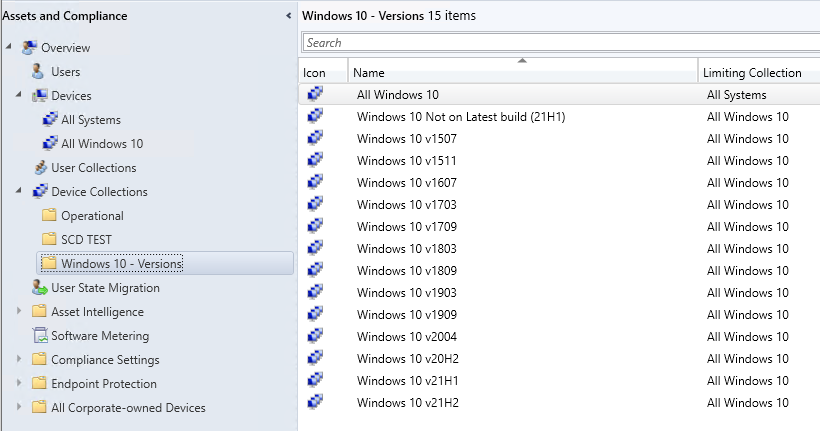The height and width of the screenshot is (431, 820).
Task: Select the SCD TEST folder
Action: [x=86, y=240]
